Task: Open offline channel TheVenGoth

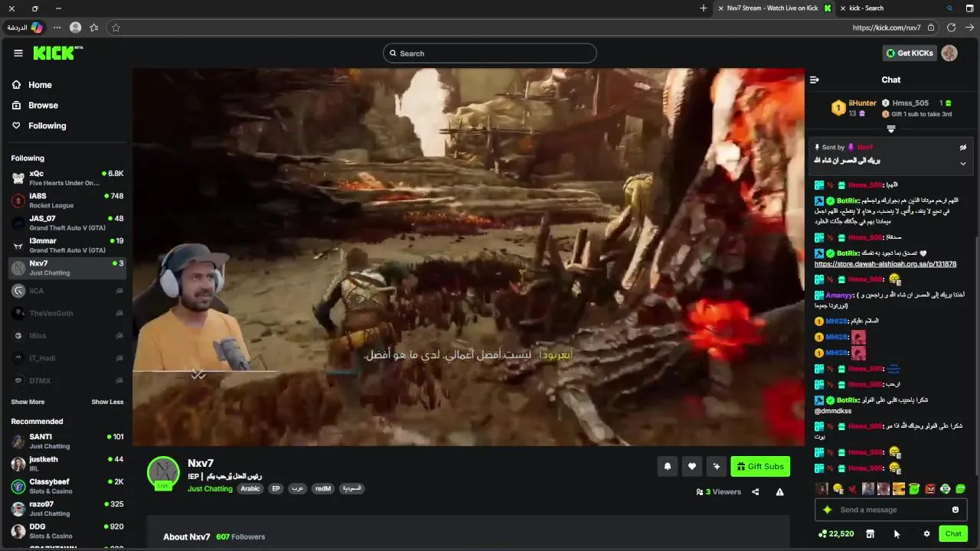Action: (67, 313)
